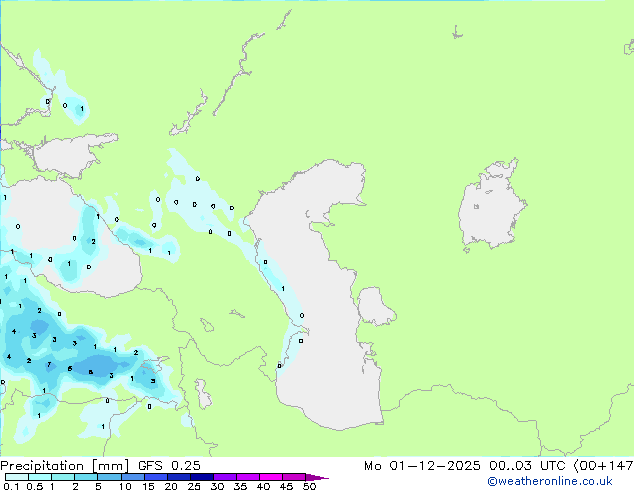Click the 5 mm legend swatch
Screen dimensions: 634x490
pyautogui.click(x=110, y=477)
